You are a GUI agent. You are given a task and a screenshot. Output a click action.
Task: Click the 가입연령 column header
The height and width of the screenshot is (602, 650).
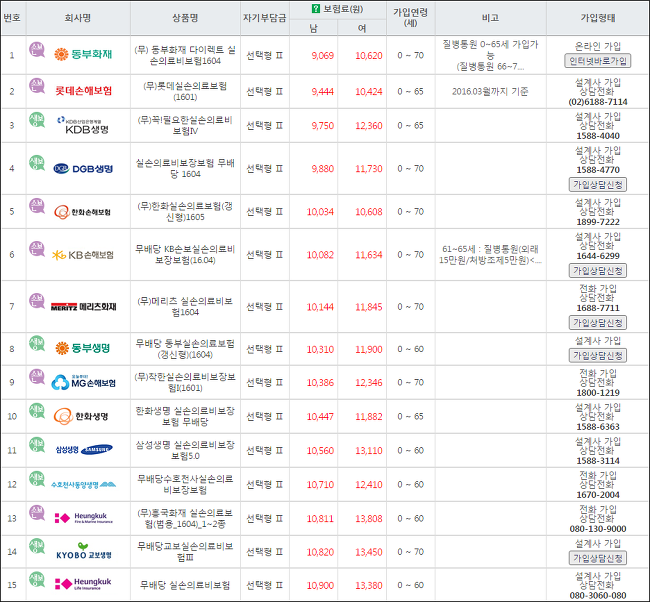[410, 18]
